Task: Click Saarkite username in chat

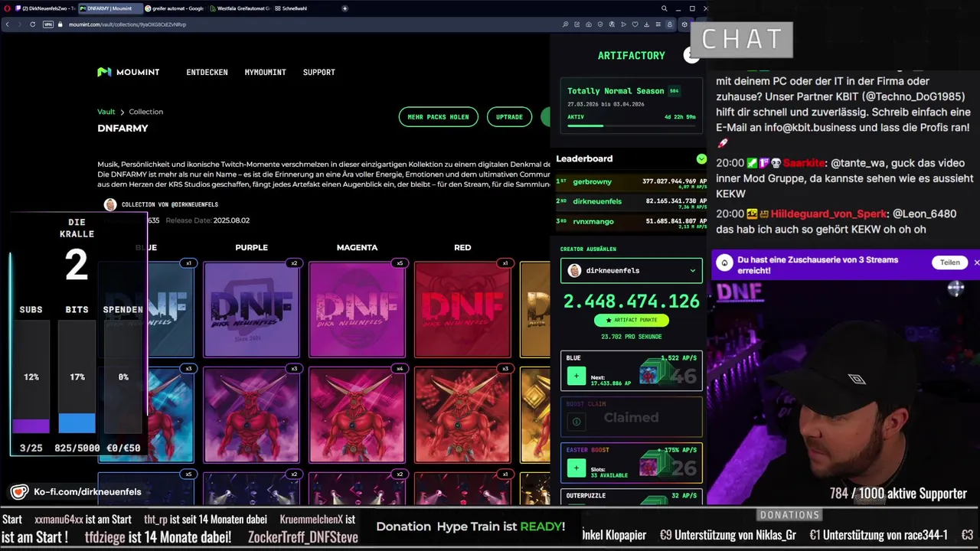Action: click(x=804, y=163)
